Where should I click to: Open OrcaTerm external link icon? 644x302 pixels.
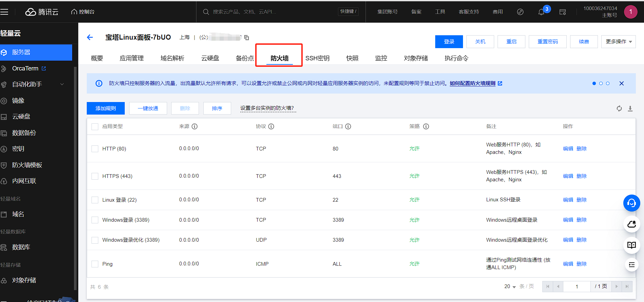44,68
